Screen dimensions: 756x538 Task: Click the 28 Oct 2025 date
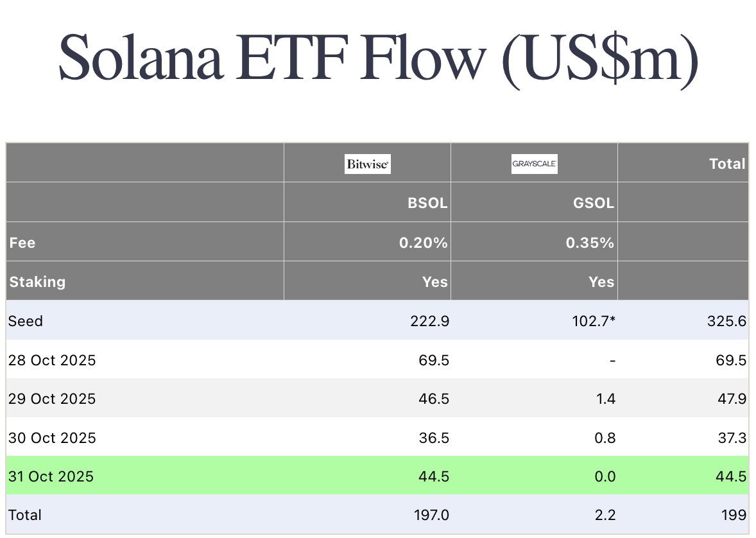(52, 360)
